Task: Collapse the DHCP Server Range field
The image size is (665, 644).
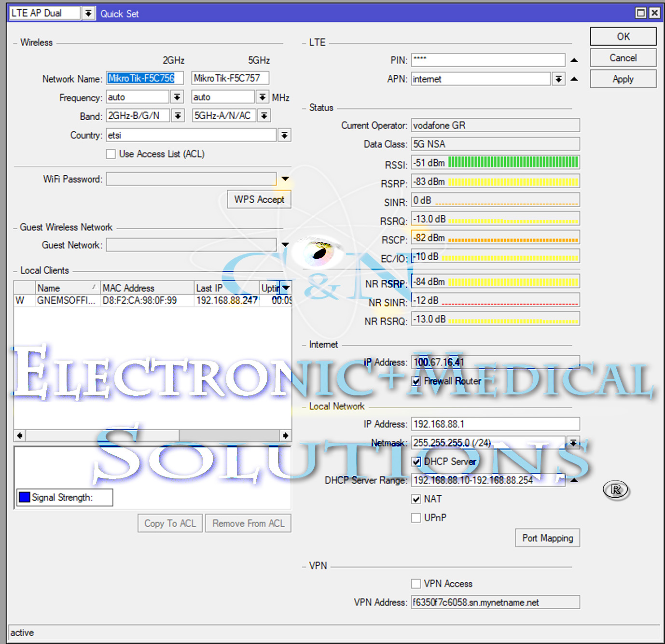Action: [574, 480]
